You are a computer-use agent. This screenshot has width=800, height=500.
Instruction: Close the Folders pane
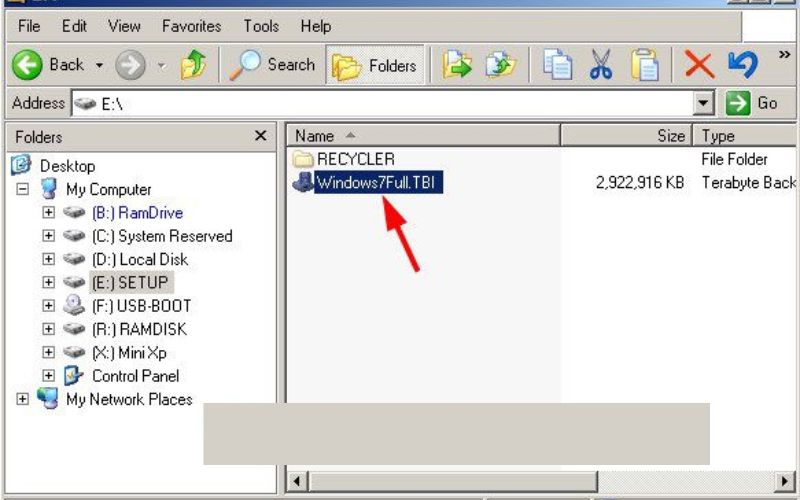coord(260,136)
